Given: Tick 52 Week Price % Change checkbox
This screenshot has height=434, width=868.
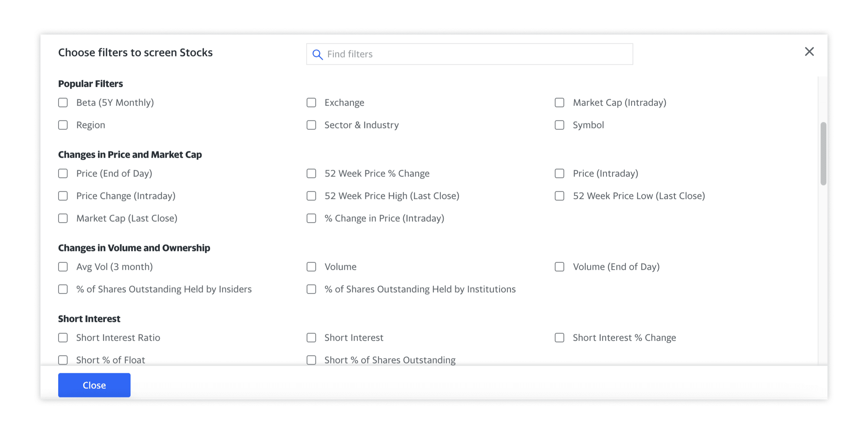Looking at the screenshot, I should click(311, 174).
